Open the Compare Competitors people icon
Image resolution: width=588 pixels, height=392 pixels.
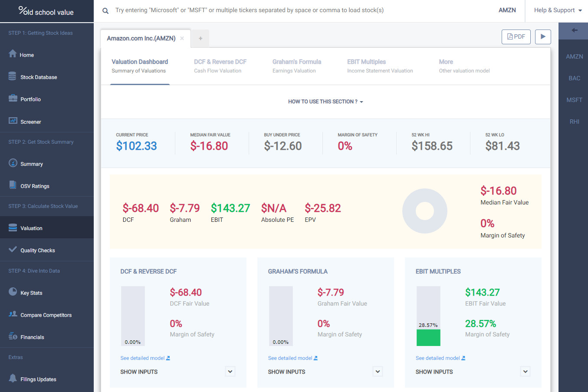[x=13, y=314]
